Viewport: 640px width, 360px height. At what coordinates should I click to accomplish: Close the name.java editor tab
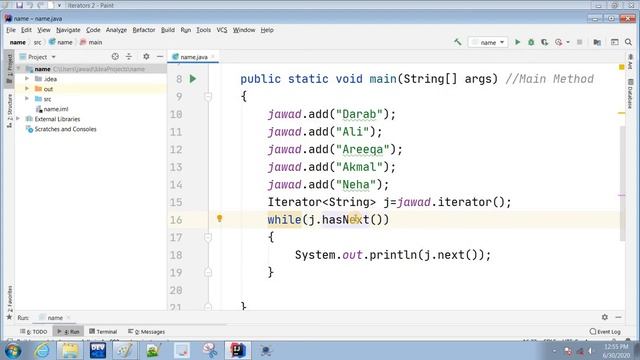(213, 57)
